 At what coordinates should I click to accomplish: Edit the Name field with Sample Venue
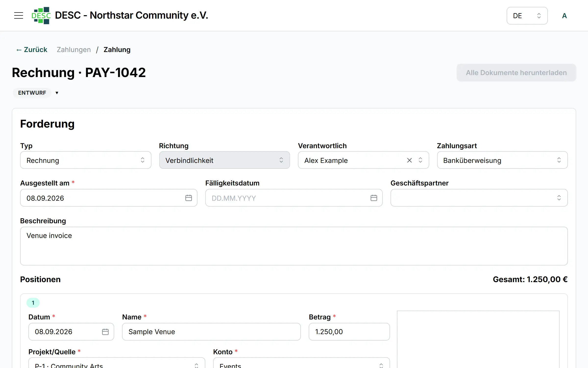(x=211, y=332)
